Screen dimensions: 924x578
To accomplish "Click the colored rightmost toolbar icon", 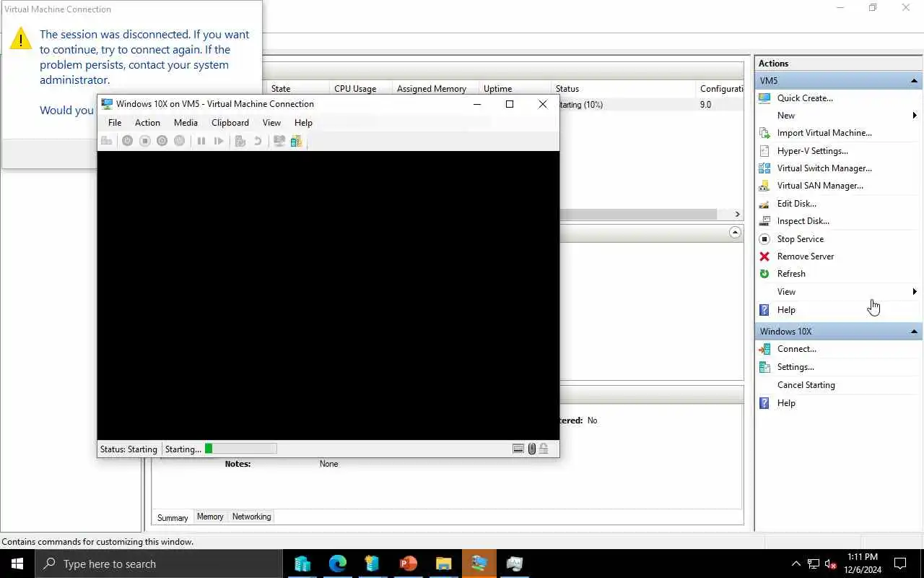I will point(296,141).
